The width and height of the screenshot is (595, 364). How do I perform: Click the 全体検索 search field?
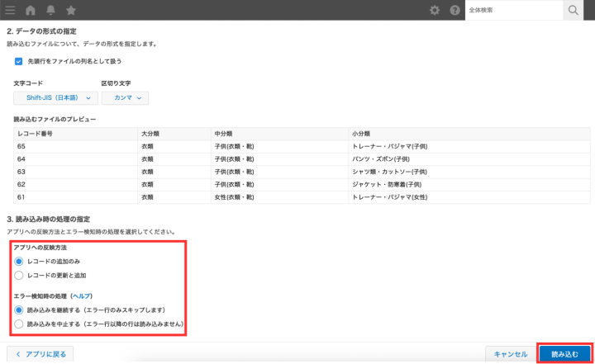[512, 10]
